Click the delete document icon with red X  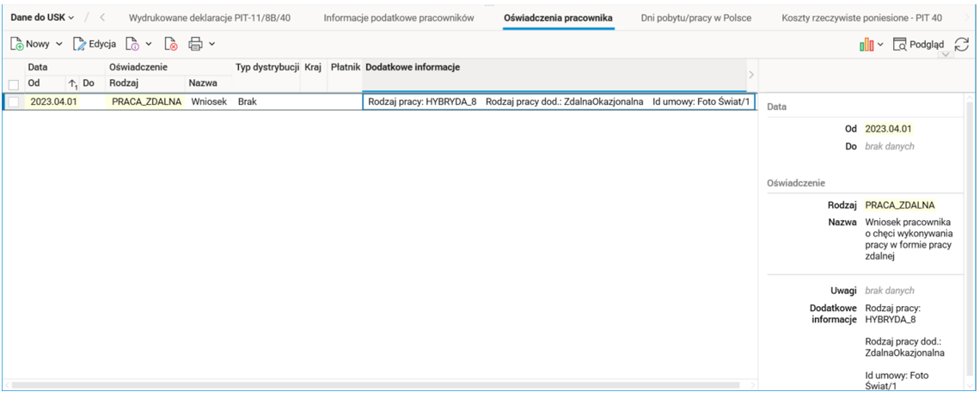click(170, 44)
